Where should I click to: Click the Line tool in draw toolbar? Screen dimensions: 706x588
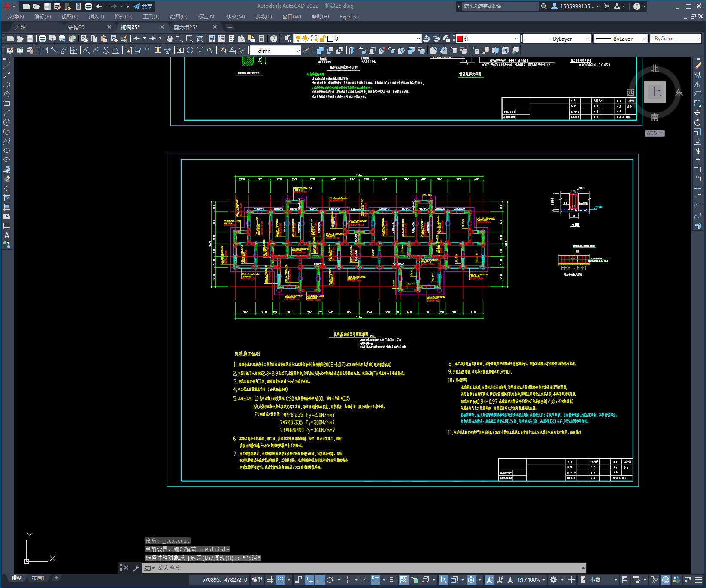7,66
